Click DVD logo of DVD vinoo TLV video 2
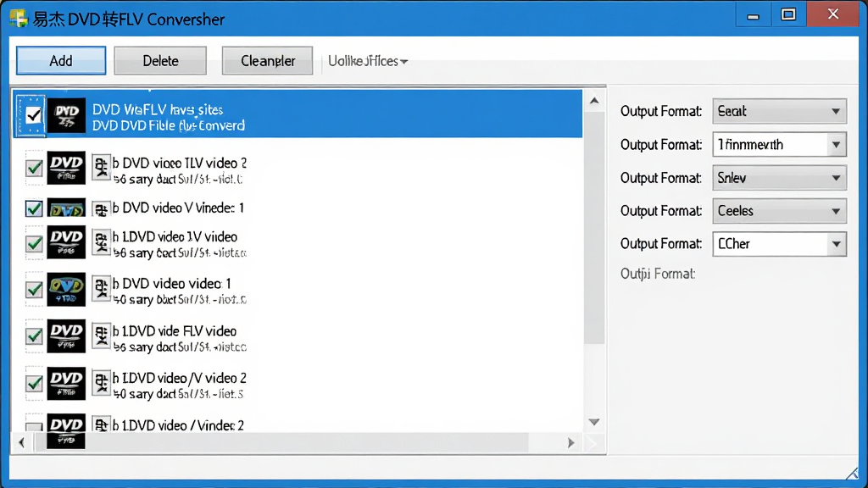Screen dimensions: 868x488 tap(66, 168)
